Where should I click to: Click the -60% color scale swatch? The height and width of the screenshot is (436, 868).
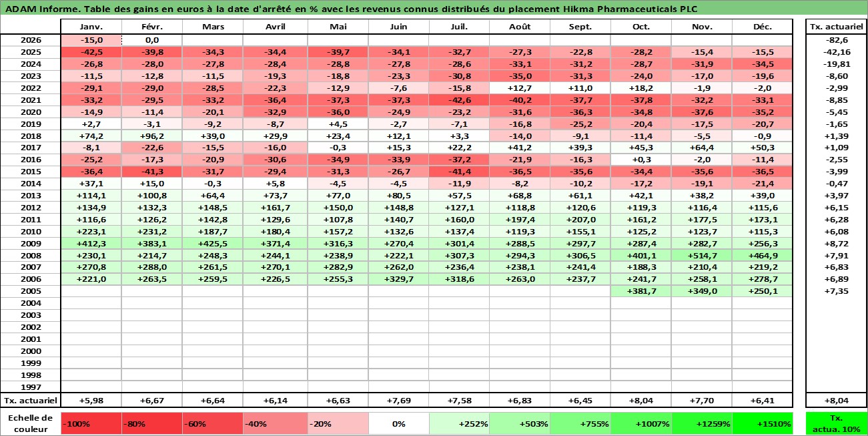click(x=212, y=423)
